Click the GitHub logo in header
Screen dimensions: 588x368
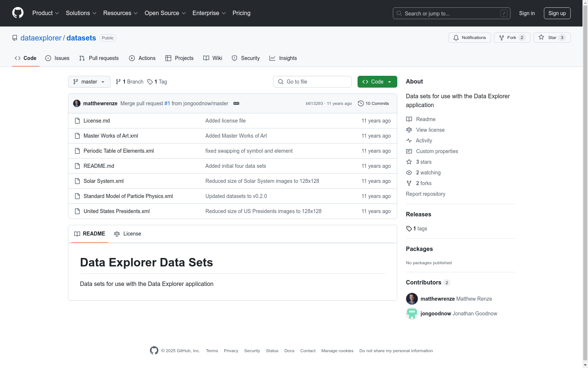(x=18, y=13)
